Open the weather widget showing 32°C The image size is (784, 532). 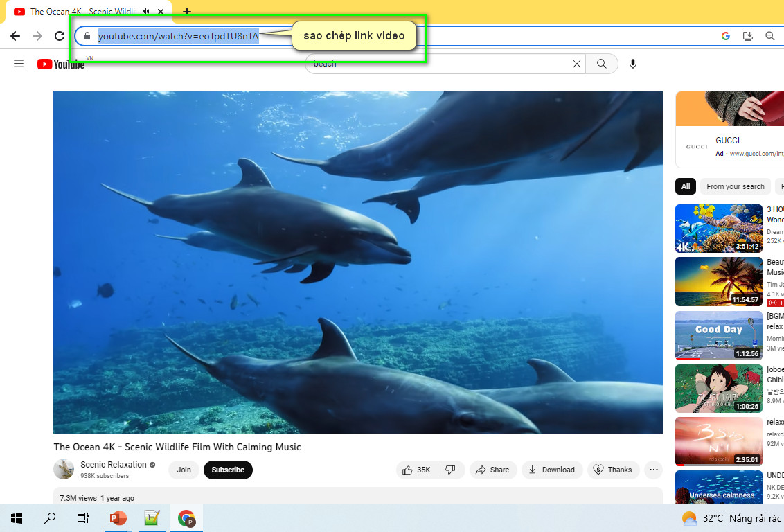733,519
